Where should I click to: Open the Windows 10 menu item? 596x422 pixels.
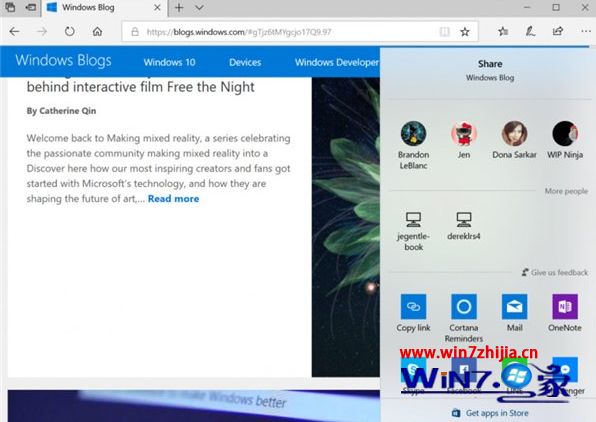(x=170, y=62)
